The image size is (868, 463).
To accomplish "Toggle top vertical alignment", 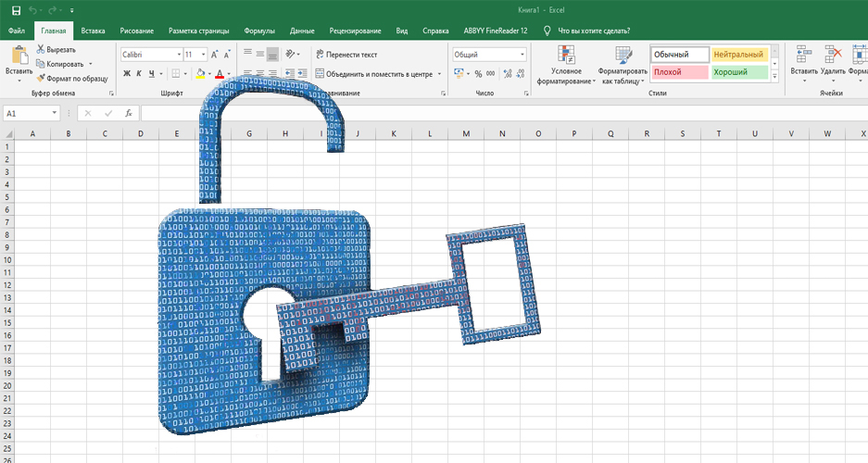I will 247,54.
